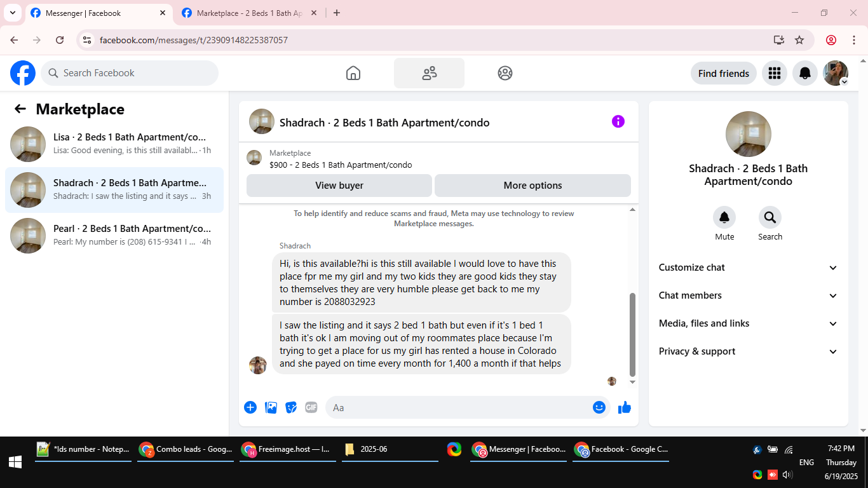Open Chrome's three-dot menu
Viewport: 868px width, 488px height.
coord(854,40)
